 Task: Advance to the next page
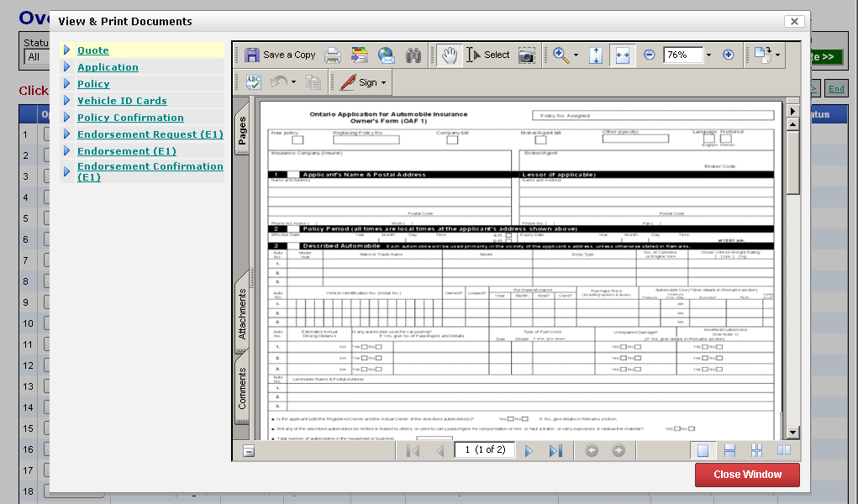point(529,450)
